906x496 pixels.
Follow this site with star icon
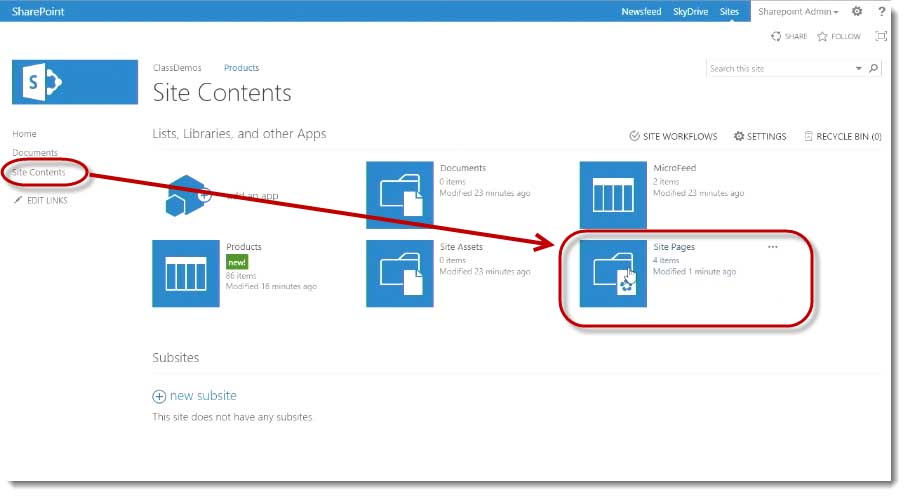coord(822,36)
